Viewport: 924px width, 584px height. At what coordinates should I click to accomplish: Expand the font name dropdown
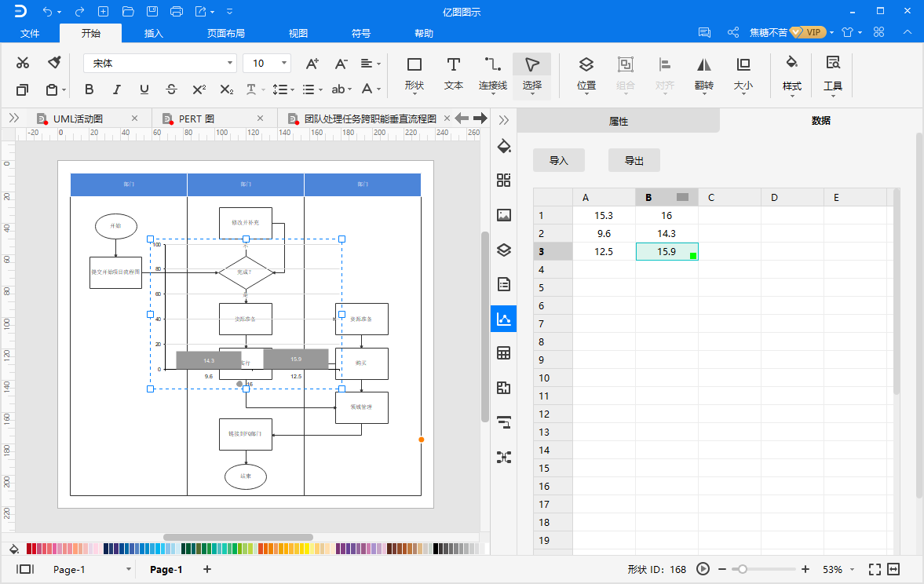pos(230,64)
